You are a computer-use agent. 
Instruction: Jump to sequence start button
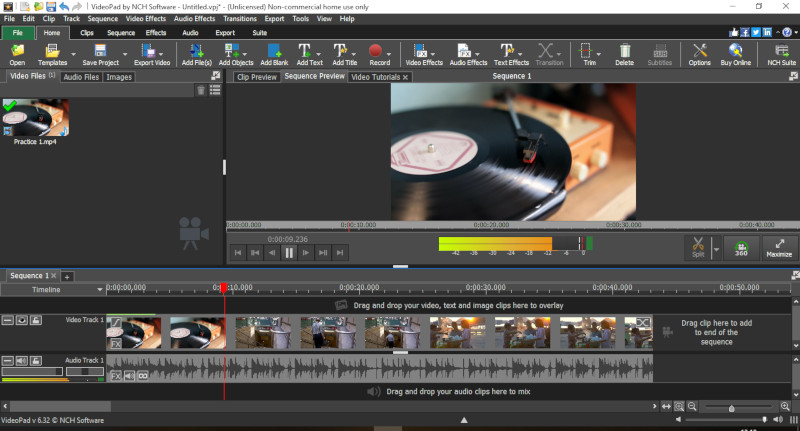click(238, 252)
